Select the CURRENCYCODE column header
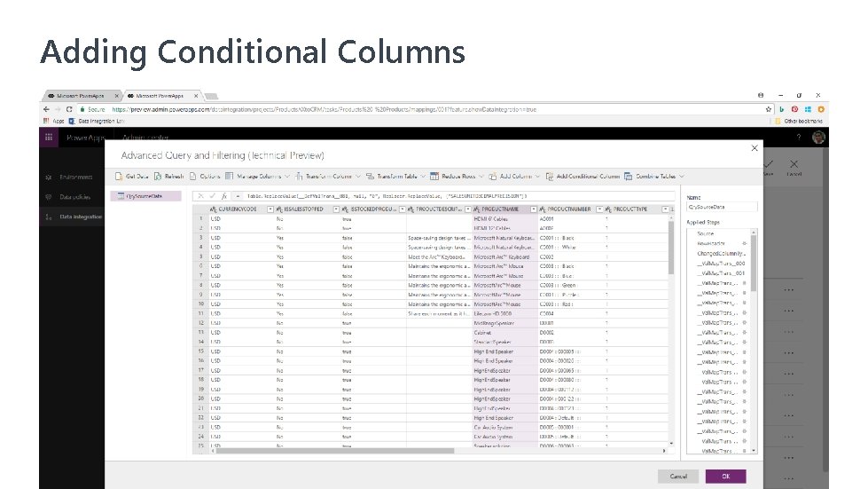The width and height of the screenshot is (868, 489). (241, 209)
